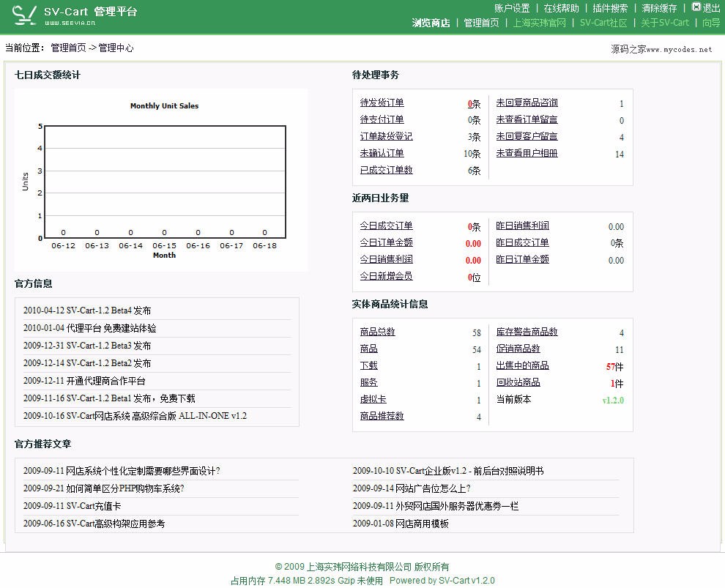Click the 今日订单金额 link
The width and height of the screenshot is (725, 588).
pyautogui.click(x=387, y=242)
